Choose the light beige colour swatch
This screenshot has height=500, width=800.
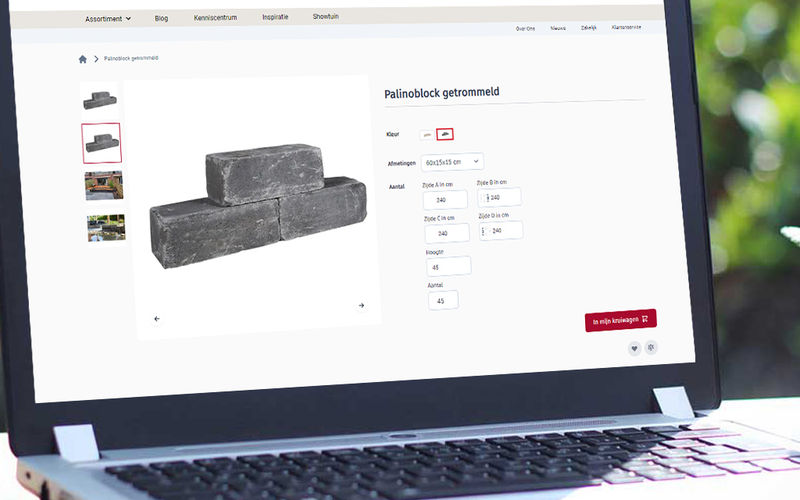[x=427, y=135]
